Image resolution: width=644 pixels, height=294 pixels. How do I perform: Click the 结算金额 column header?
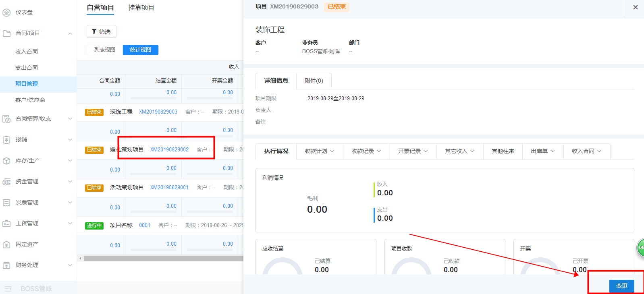[166, 81]
